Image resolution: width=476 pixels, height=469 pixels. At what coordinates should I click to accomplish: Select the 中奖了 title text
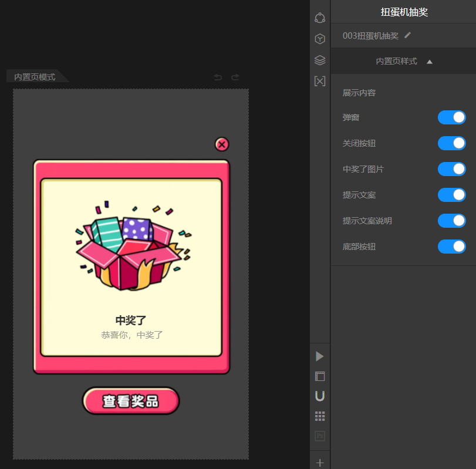[131, 320]
